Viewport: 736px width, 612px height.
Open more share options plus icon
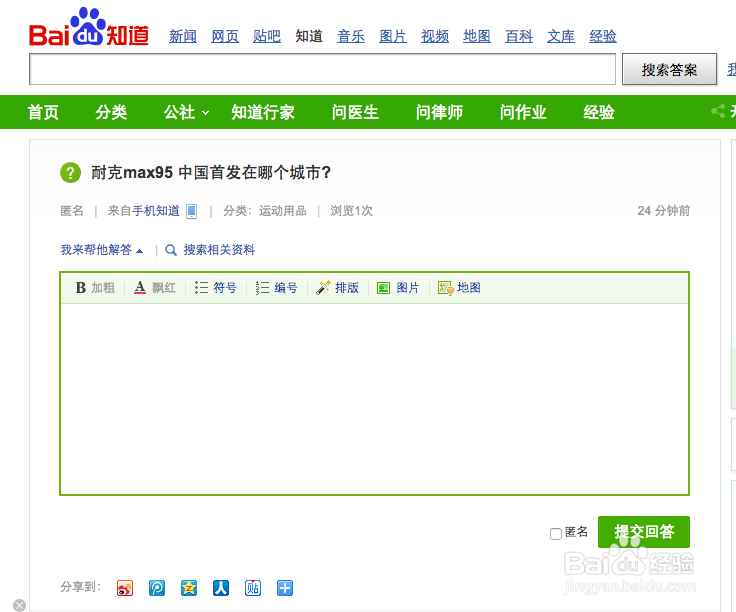[x=285, y=588]
